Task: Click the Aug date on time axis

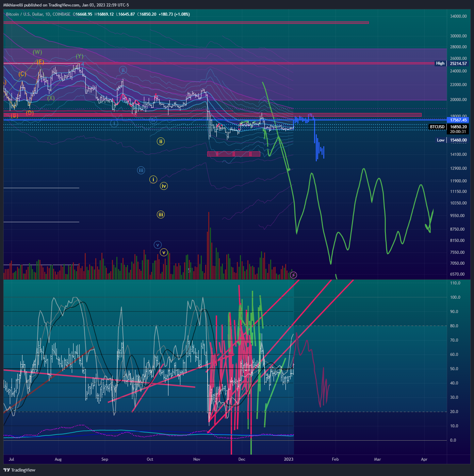Action: pos(58,459)
